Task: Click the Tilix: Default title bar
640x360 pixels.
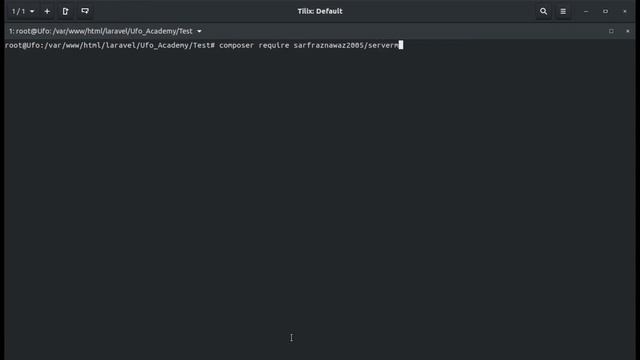Action: (320, 11)
